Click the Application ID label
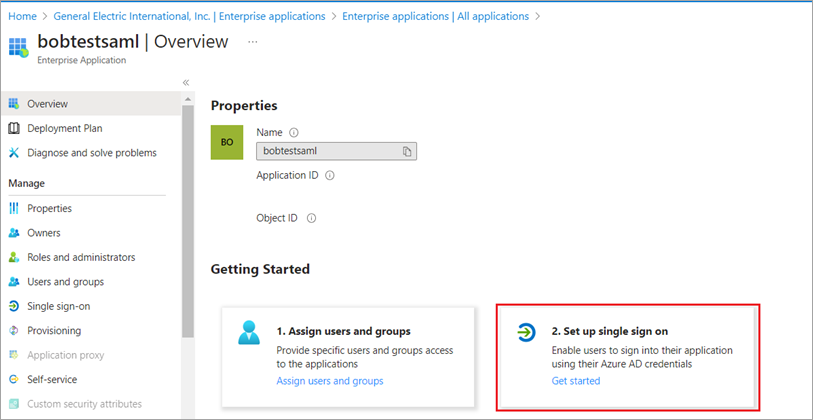 pyautogui.click(x=287, y=175)
